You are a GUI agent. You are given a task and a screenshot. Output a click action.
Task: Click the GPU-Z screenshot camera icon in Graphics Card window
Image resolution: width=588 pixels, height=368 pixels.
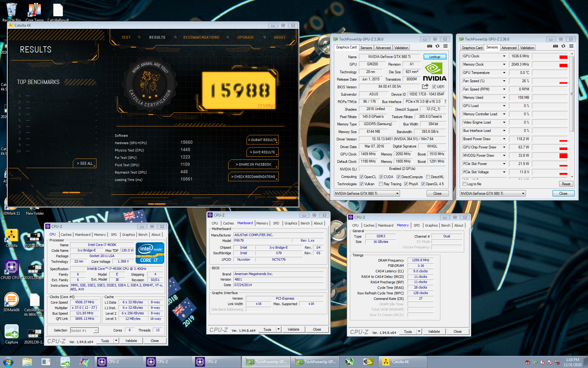coord(430,46)
